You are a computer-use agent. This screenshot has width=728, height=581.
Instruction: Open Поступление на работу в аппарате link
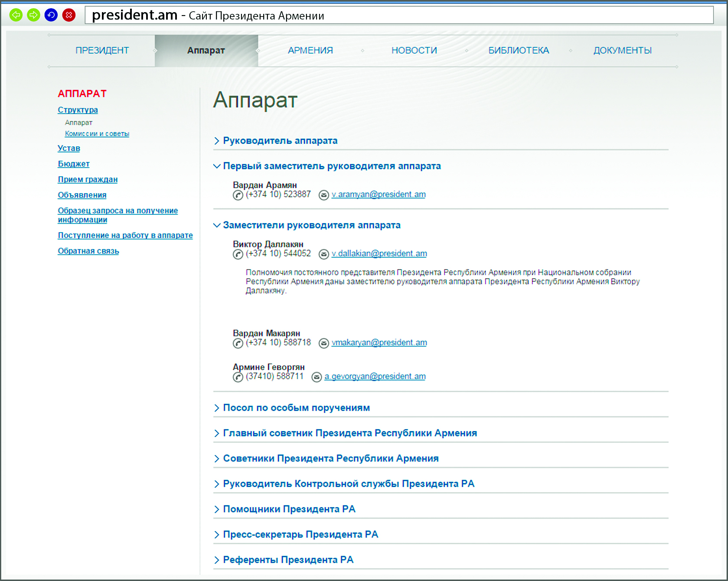pyautogui.click(x=125, y=235)
